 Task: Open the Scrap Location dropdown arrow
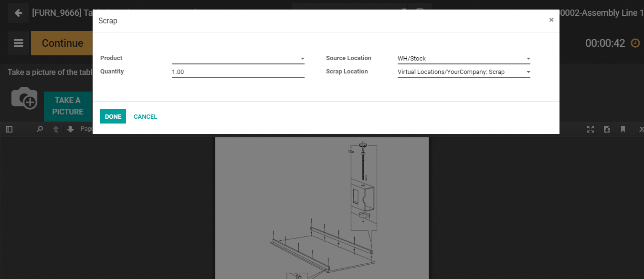coord(528,72)
